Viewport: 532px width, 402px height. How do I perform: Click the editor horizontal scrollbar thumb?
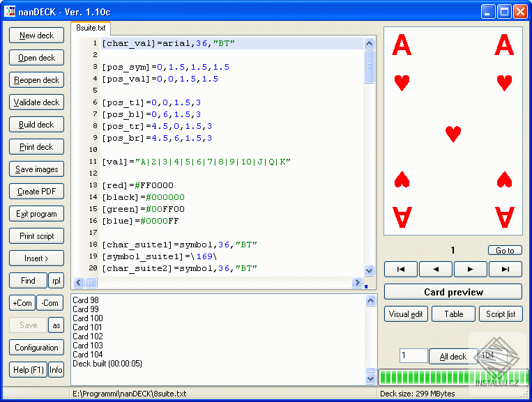(91, 282)
